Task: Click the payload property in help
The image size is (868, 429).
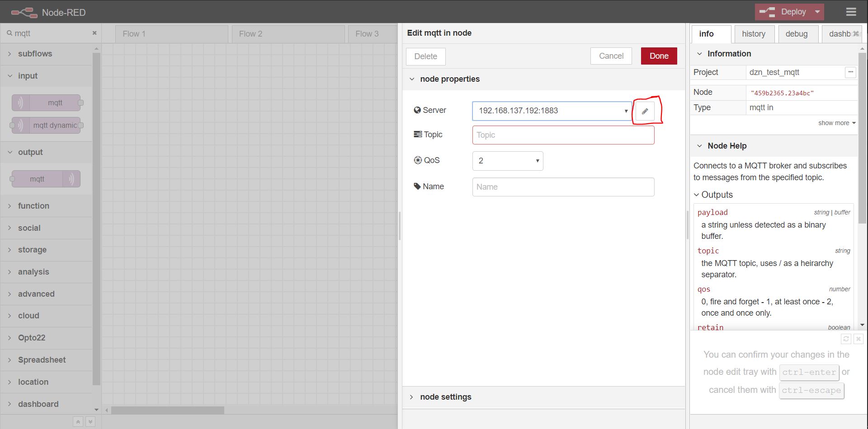Action: point(712,213)
